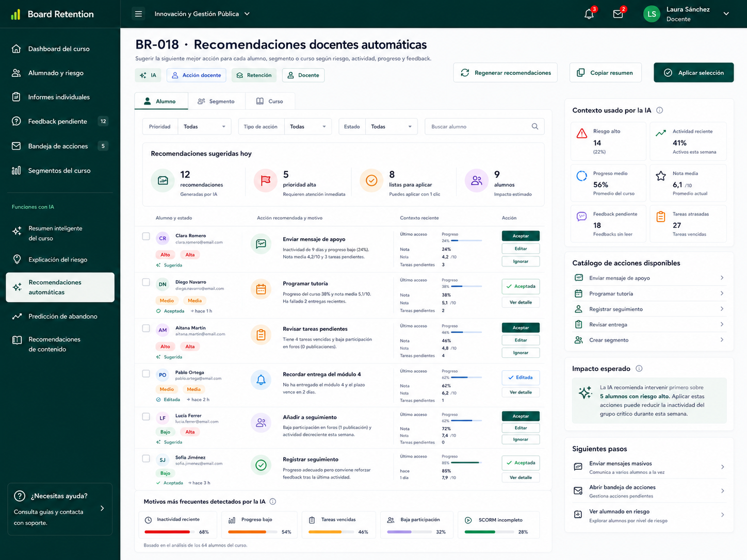Click the bell icon for Recordar entrega del módulo 4

coord(261,380)
